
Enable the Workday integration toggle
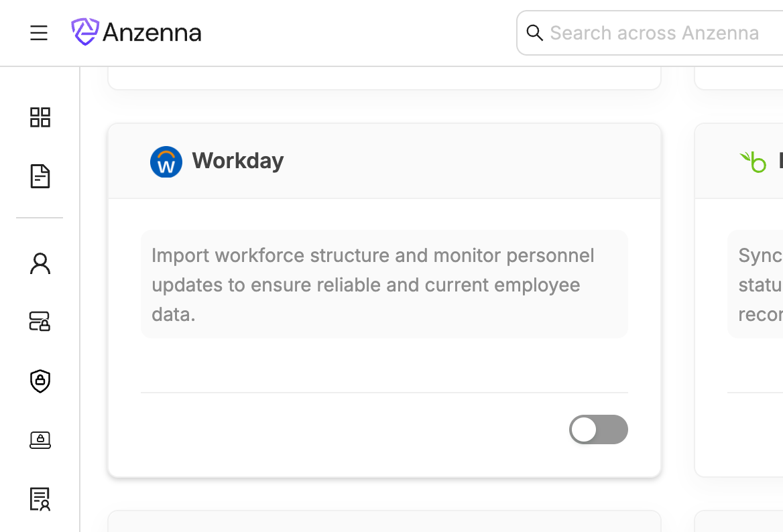pos(598,429)
